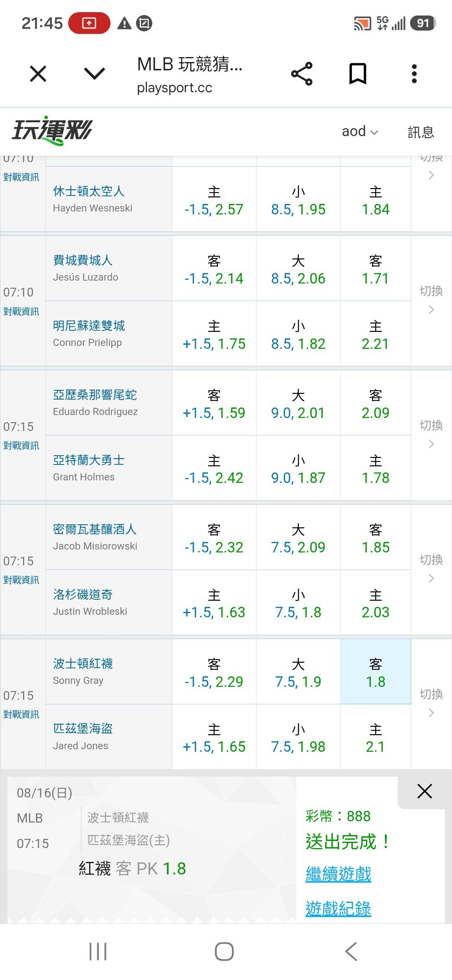Screen dimensions: 452x980
Task: Select Red Sox away moneyline 1.8
Action: (375, 672)
